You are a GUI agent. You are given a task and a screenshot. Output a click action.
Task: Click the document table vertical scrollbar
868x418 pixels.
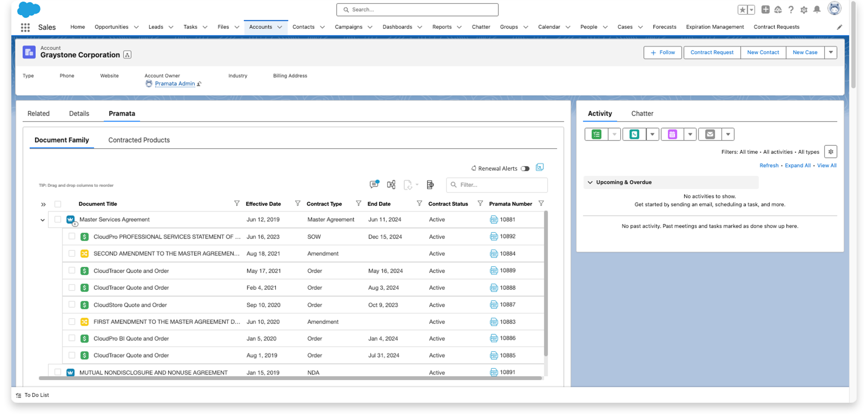[546, 283]
